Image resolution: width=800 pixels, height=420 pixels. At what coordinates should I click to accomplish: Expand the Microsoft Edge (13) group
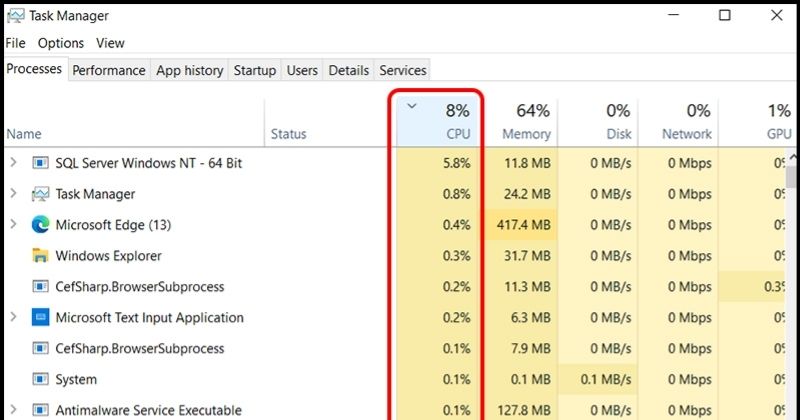(x=14, y=225)
